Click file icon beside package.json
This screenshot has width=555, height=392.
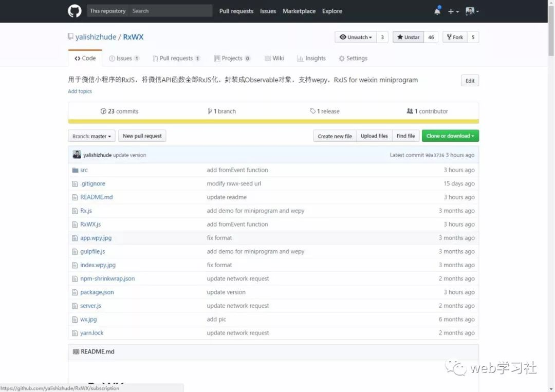pos(75,292)
